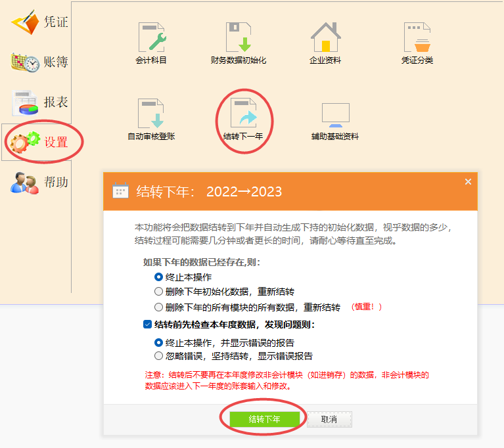Viewport: 504px width, 448px height.
Task: Open 企业资料 house icon
Action: tap(325, 43)
